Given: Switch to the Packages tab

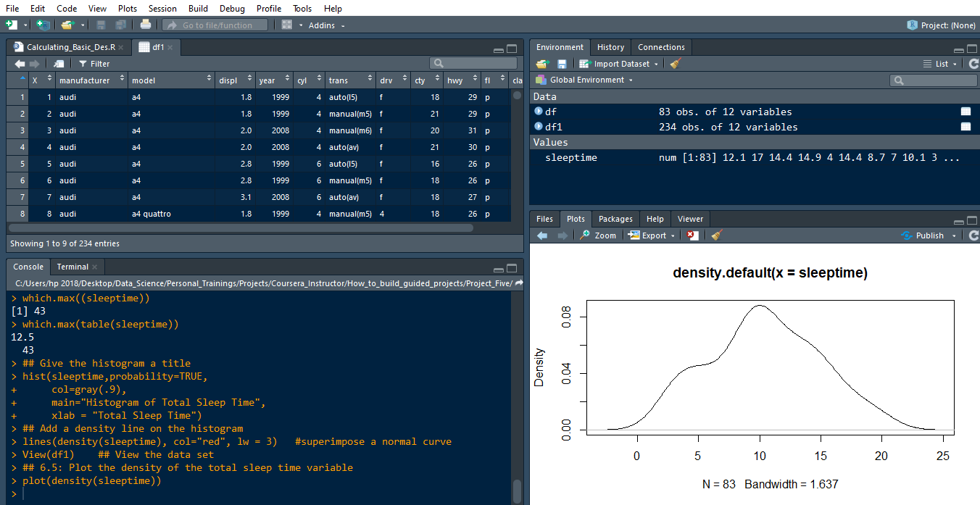Looking at the screenshot, I should click(615, 219).
